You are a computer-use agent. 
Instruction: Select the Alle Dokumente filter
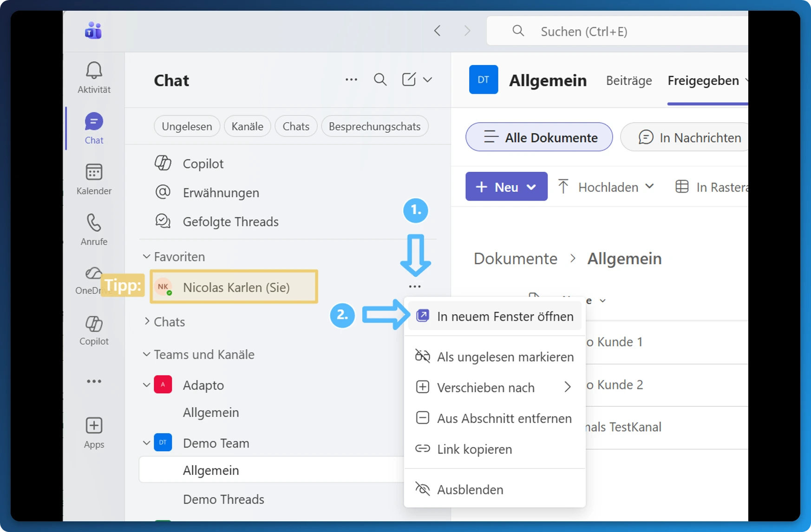[x=539, y=137]
